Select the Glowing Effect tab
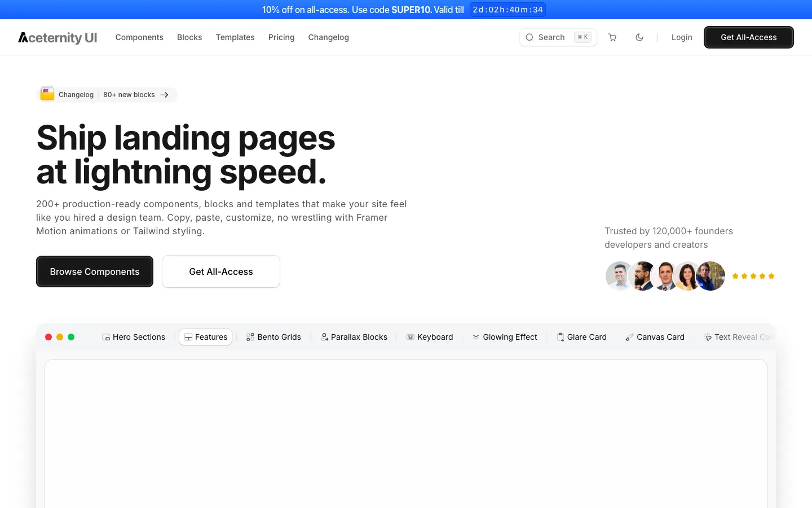The image size is (812, 508). click(x=505, y=337)
